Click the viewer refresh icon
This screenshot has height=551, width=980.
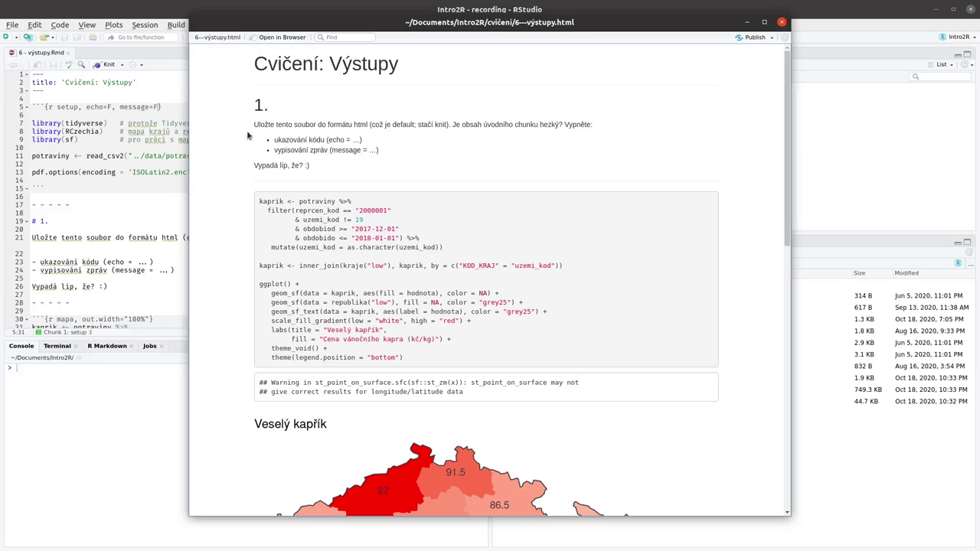784,37
